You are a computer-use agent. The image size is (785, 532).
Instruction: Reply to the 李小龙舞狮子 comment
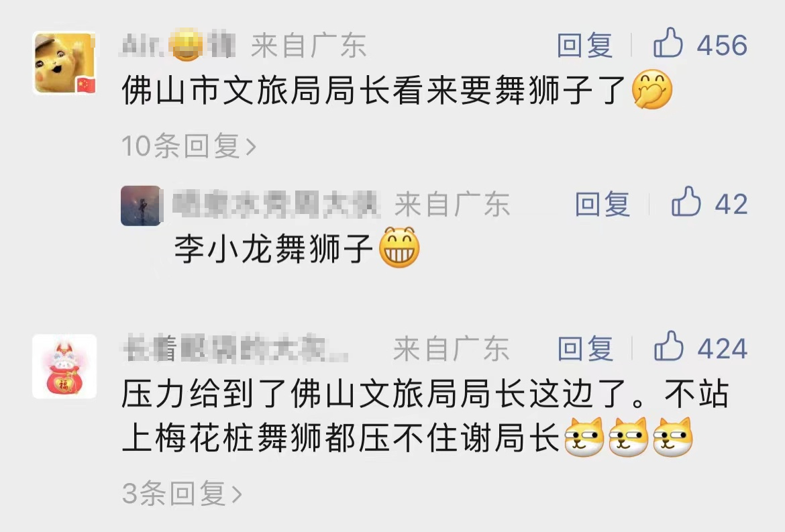[x=603, y=204]
